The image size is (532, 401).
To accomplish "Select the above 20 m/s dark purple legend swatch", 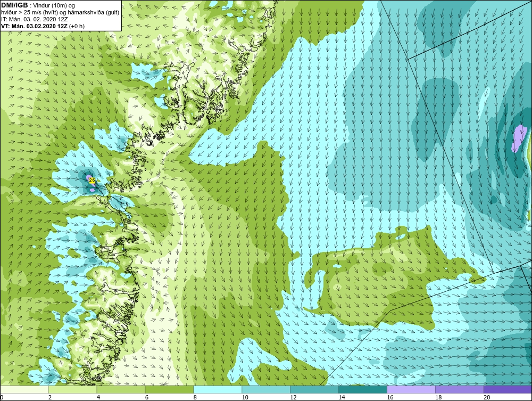I will [508, 389].
